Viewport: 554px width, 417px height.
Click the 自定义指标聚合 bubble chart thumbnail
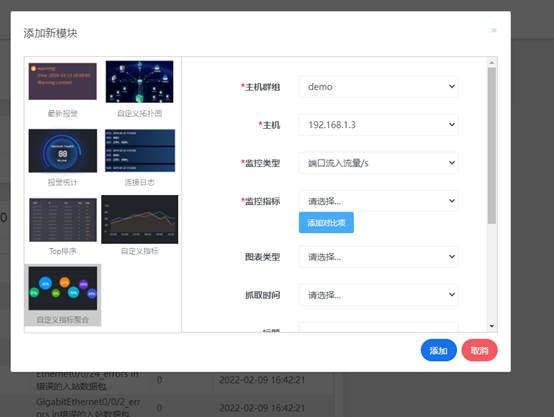click(63, 288)
